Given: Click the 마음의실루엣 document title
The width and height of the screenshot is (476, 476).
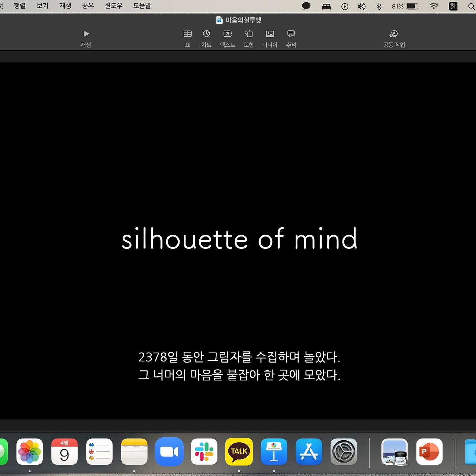Looking at the screenshot, I should click(244, 20).
